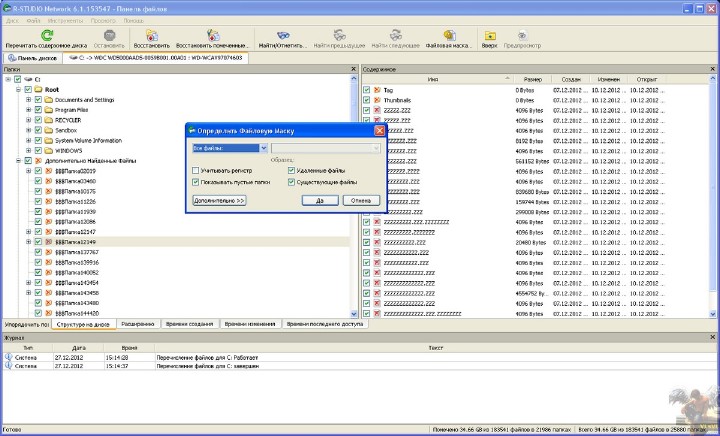
Task: Click the Вверх folder-up toolbar icon
Action: [489, 35]
